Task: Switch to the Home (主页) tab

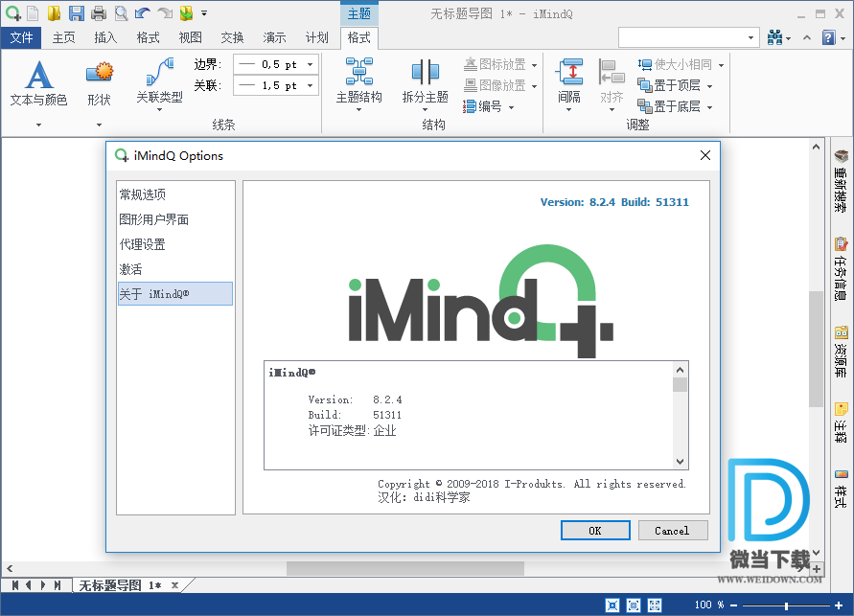Action: pyautogui.click(x=63, y=37)
